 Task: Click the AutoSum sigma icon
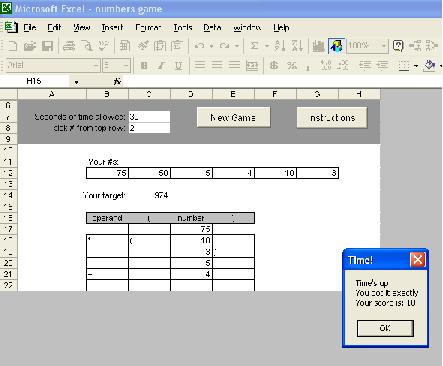tap(254, 46)
